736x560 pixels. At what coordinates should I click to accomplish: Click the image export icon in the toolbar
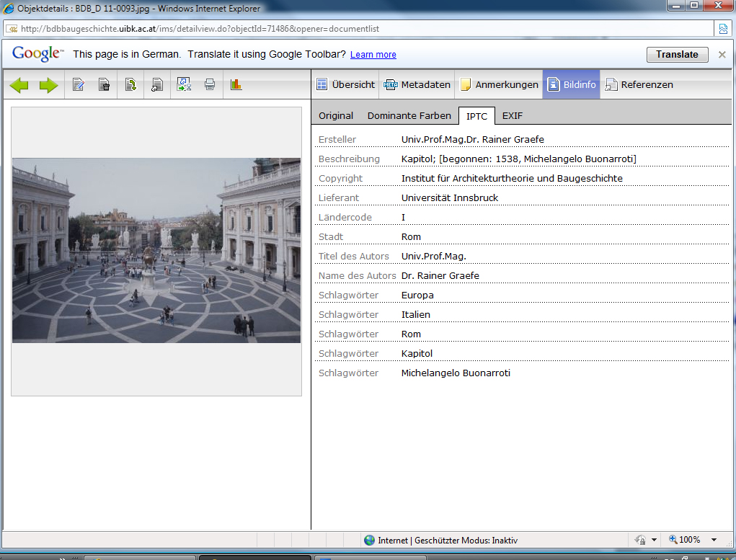tap(184, 84)
